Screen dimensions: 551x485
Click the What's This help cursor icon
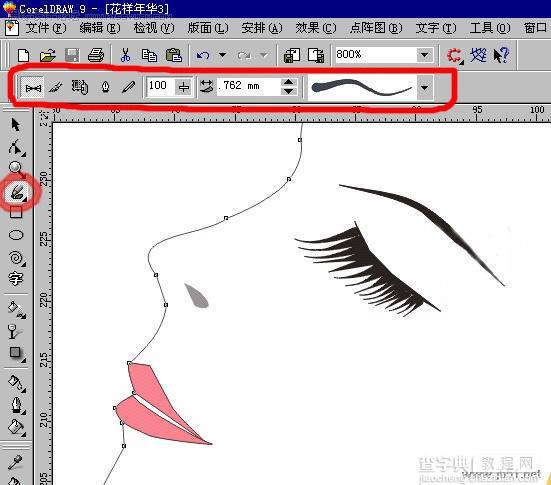501,56
